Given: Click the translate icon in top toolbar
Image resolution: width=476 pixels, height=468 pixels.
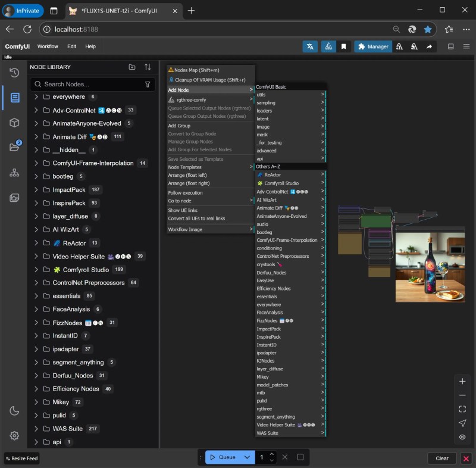Looking at the screenshot, I should pos(310,46).
